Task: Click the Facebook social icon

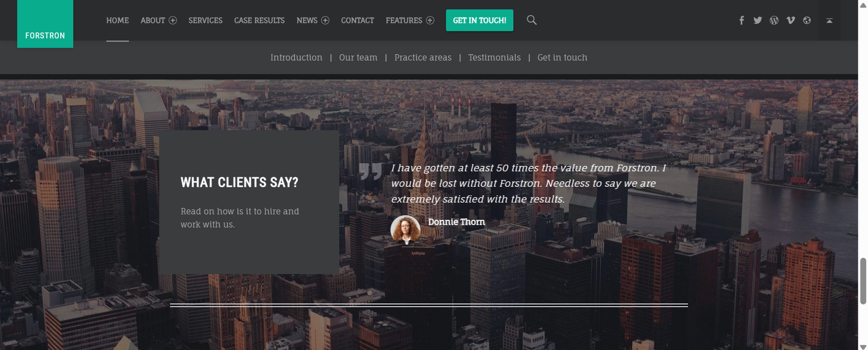Action: 742,20
